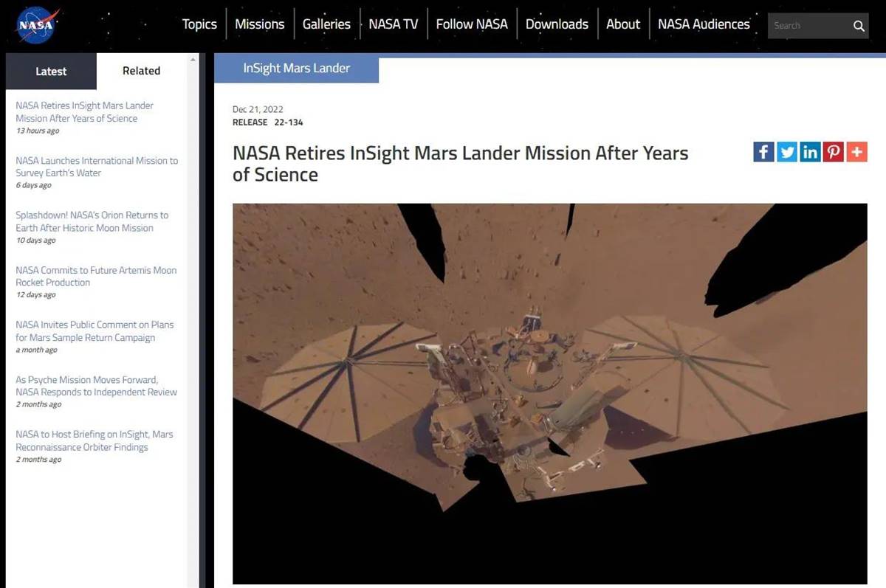Open the Missions menu
Viewport: 886px width, 588px height.
259,24
